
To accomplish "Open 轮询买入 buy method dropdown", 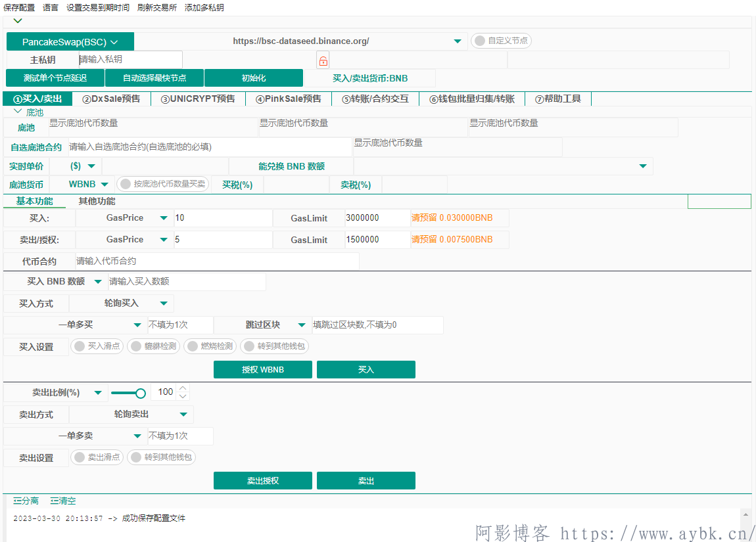I will point(164,304).
